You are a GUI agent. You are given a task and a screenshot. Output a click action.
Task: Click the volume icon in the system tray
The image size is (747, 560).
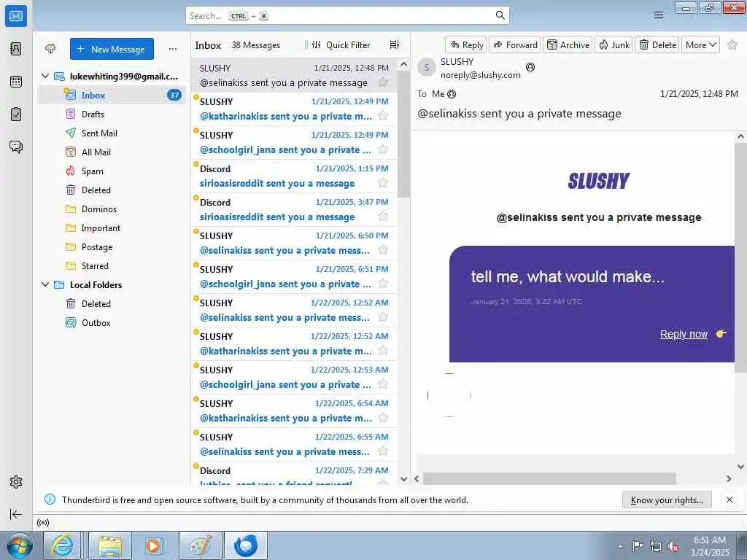click(x=673, y=547)
